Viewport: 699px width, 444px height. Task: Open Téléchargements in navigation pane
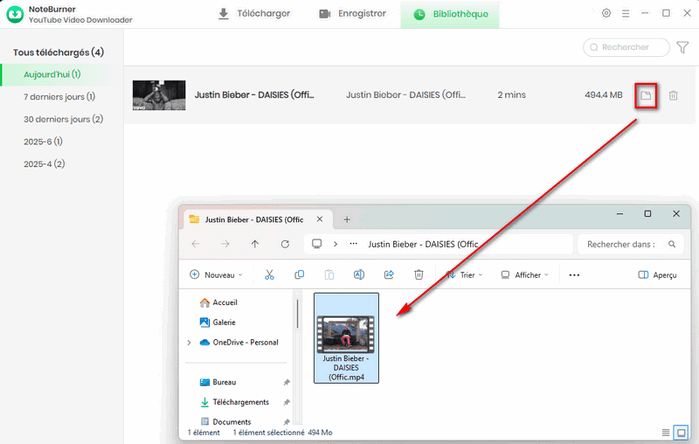234,402
